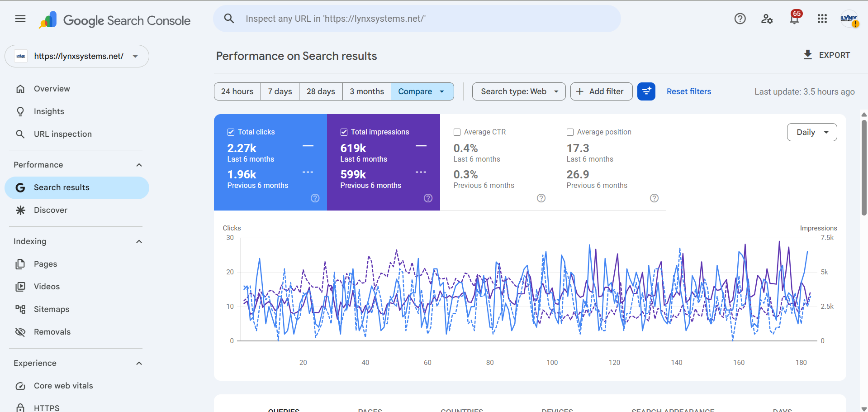
Task: Click the blue filter sparkle icon button
Action: pyautogui.click(x=646, y=91)
